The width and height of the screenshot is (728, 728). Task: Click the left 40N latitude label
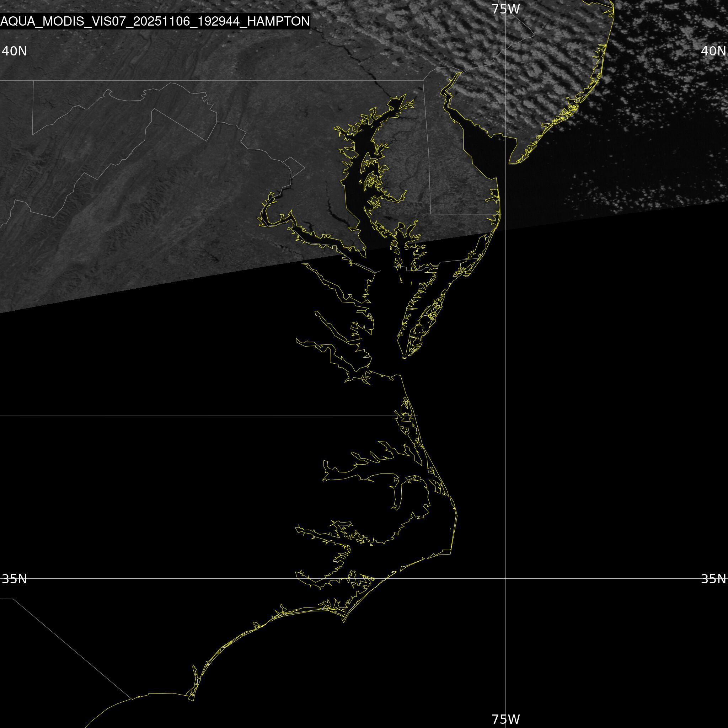14,51
